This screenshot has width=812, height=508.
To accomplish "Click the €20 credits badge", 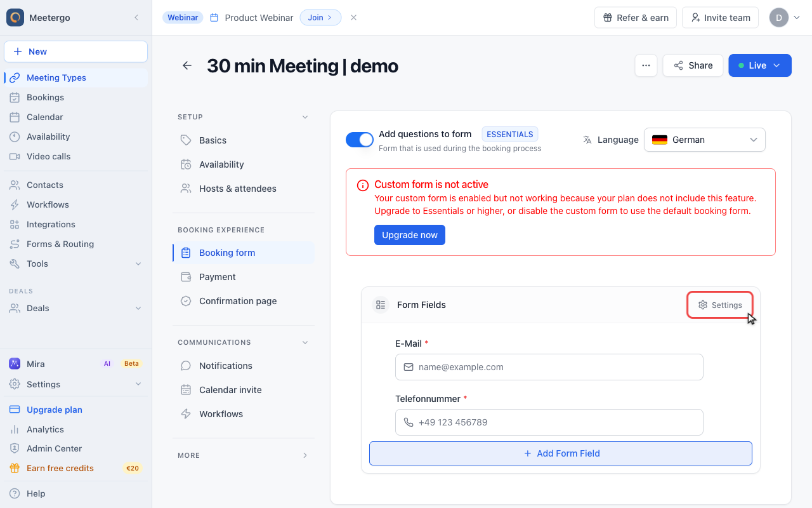I will tap(133, 468).
